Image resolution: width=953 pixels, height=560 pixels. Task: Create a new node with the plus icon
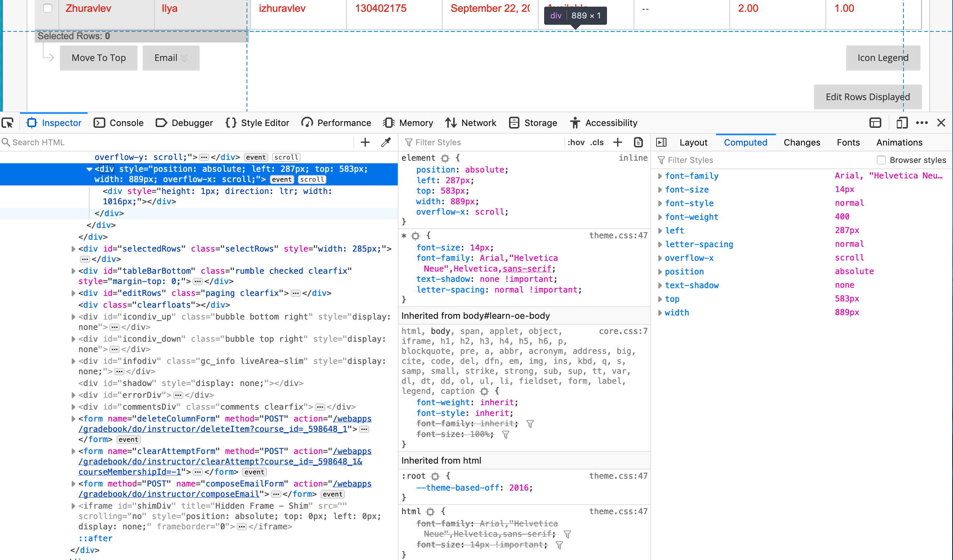pyautogui.click(x=365, y=143)
